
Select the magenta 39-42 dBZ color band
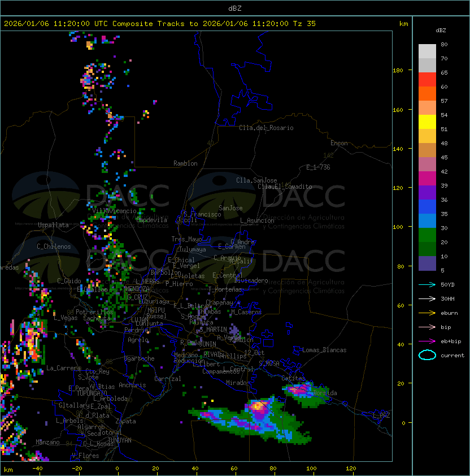(427, 179)
